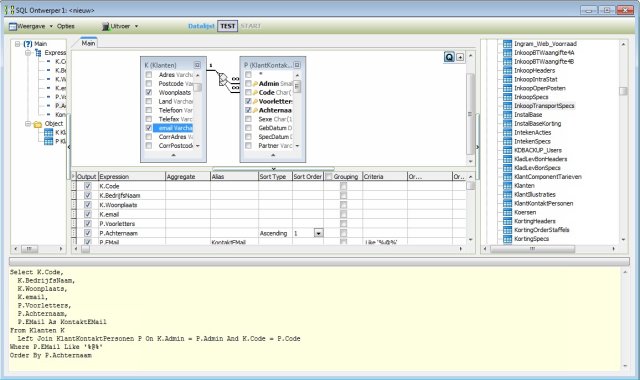Click the maximize icon on the P (KlantKontak...) table box
Image resolution: width=640 pixels, height=380 pixels.
[297, 65]
